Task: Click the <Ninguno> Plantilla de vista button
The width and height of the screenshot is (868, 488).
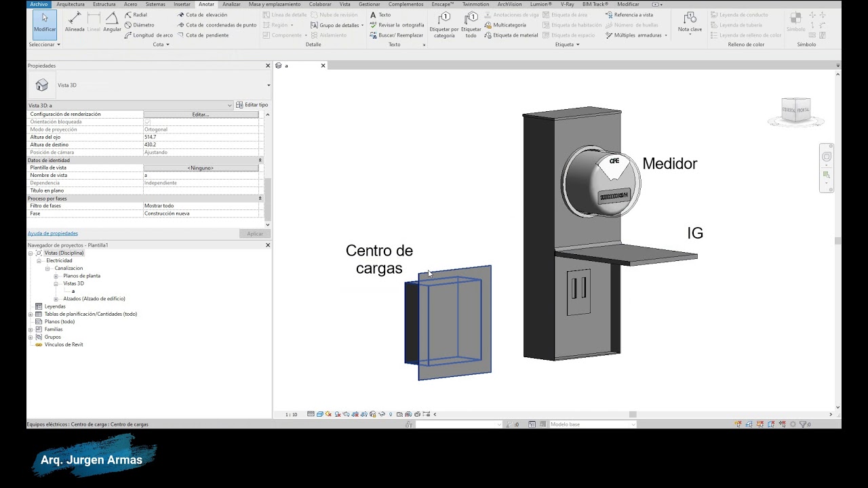Action: 201,167
